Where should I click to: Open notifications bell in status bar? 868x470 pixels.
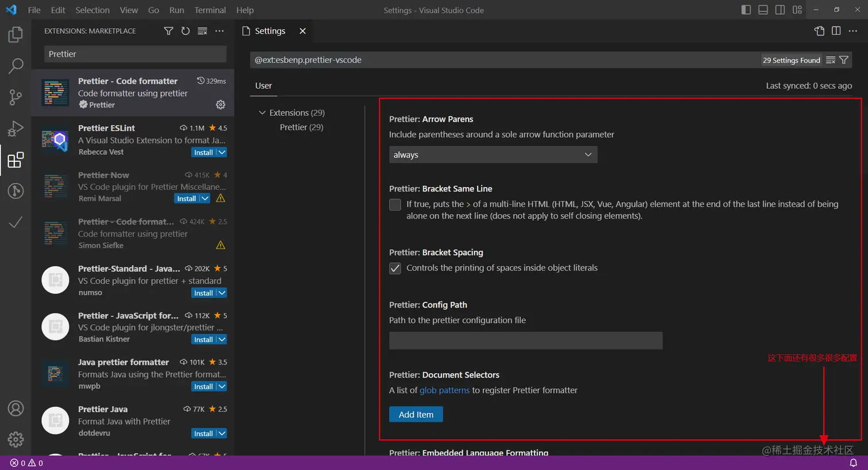click(x=854, y=463)
